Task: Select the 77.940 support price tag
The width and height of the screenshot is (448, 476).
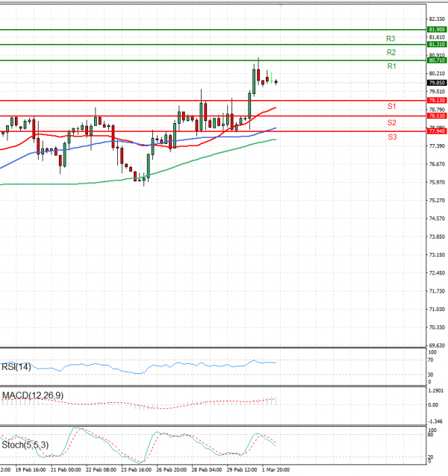Action: (x=437, y=131)
